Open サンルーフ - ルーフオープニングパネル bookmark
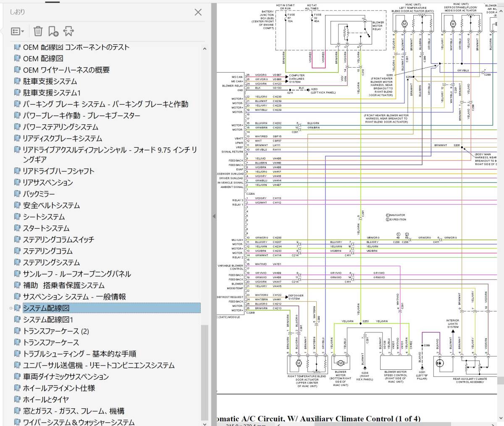 tap(77, 274)
